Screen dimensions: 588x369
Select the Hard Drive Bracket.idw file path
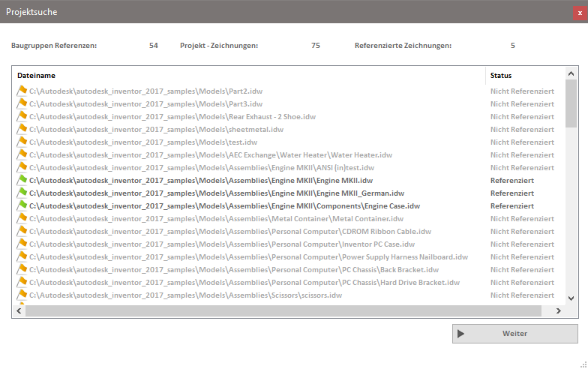pos(244,282)
